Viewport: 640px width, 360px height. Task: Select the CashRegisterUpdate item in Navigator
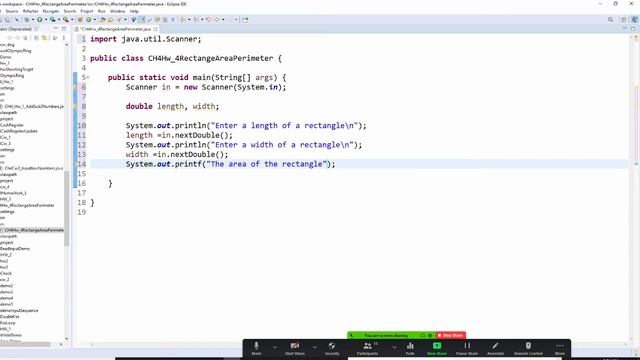[19, 131]
